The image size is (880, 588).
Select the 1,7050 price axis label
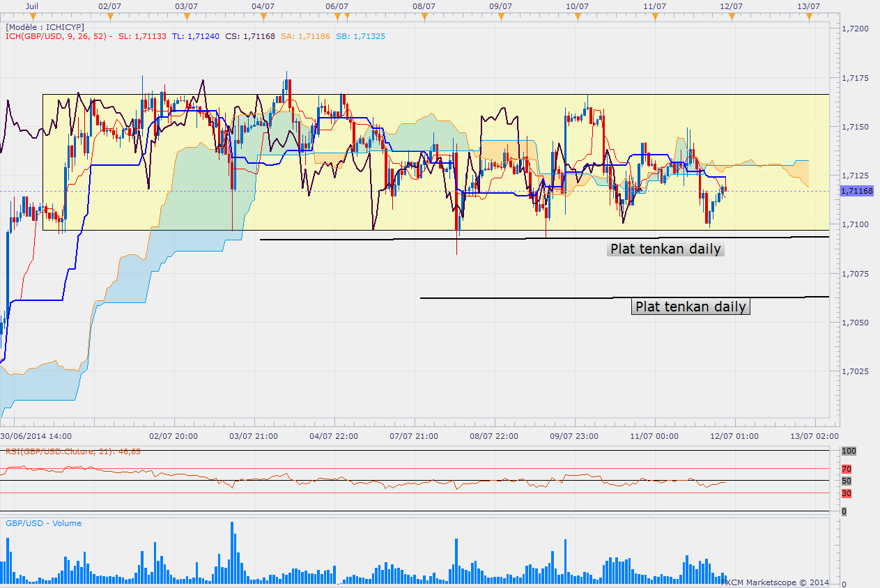tap(854, 323)
